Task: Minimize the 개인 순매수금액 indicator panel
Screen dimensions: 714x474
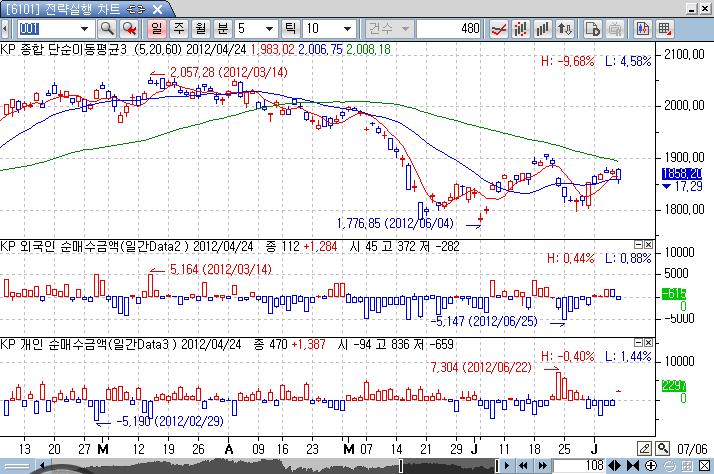Action: click(636, 344)
